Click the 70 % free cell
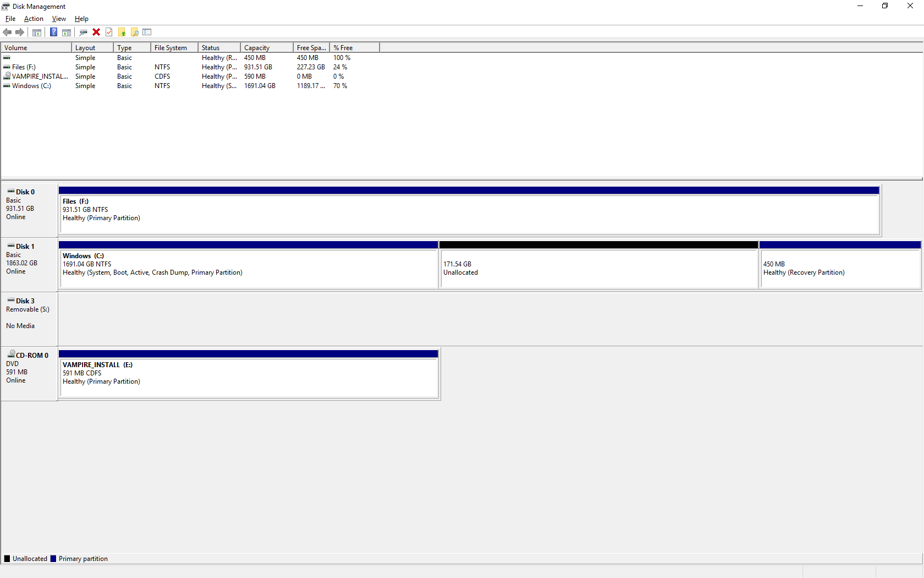The height and width of the screenshot is (578, 924). 340,86
